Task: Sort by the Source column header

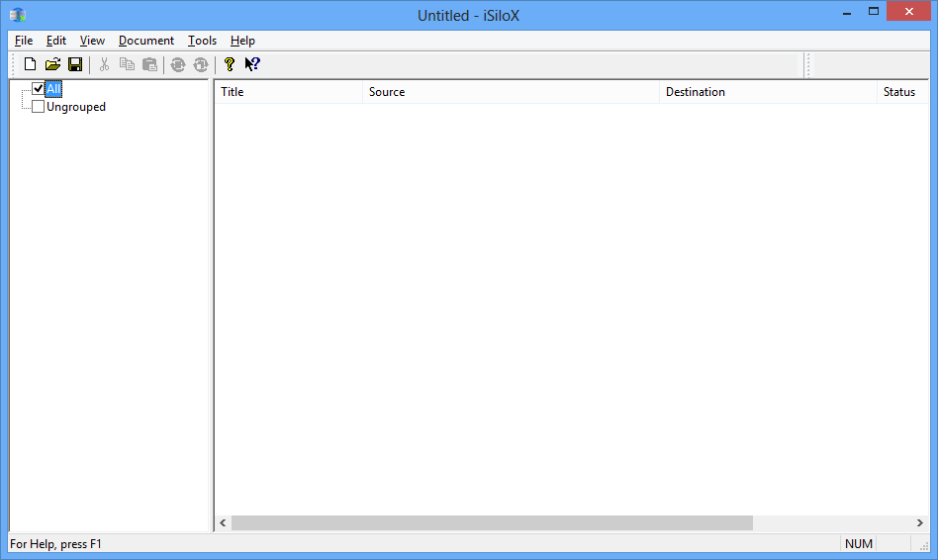Action: point(511,92)
